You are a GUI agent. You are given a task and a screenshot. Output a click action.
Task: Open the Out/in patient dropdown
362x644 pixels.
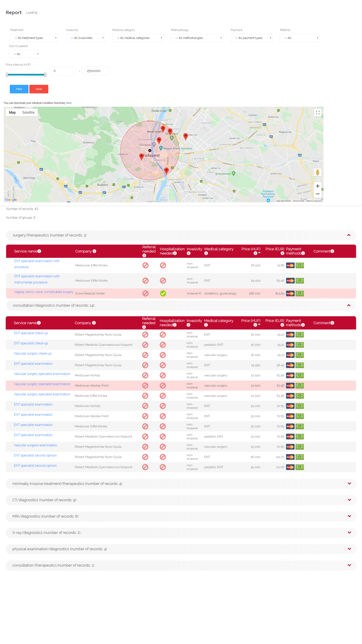click(24, 54)
